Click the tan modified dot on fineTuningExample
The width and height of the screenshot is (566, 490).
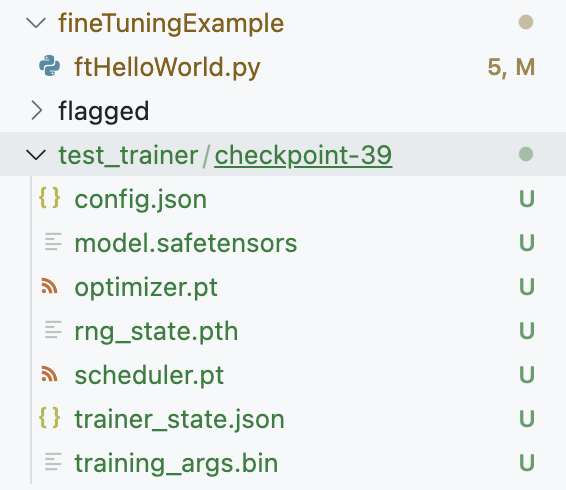[x=526, y=22]
